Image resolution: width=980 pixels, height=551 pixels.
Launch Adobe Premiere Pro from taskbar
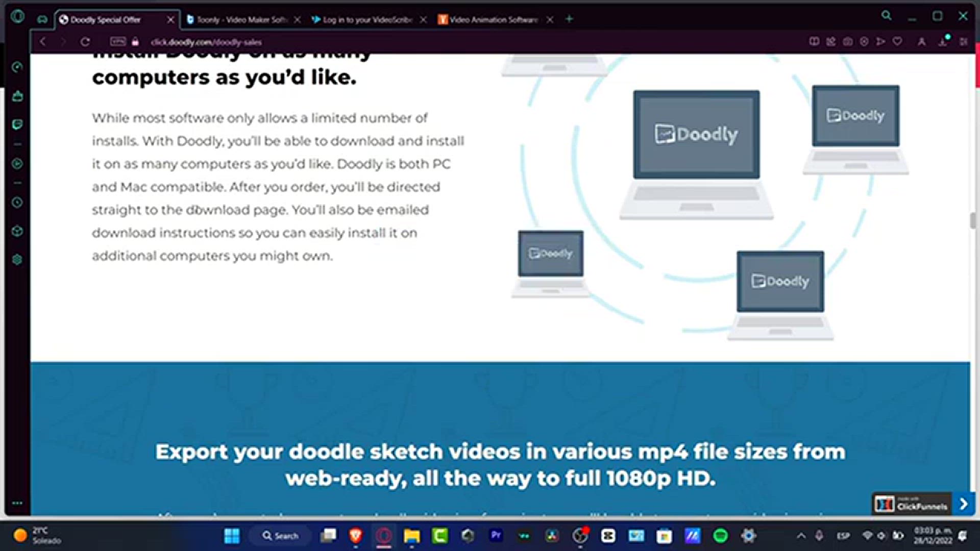tap(496, 536)
